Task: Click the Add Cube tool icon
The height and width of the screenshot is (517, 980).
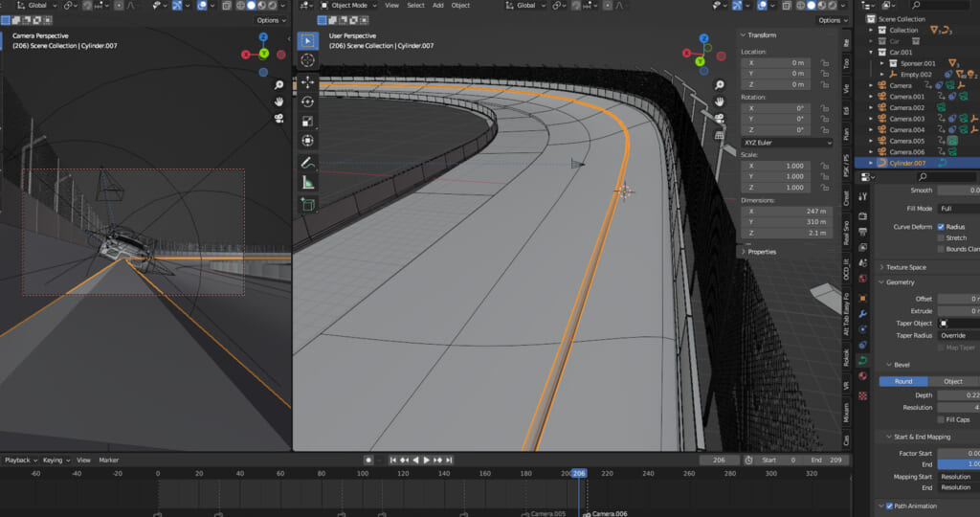Action: [307, 204]
